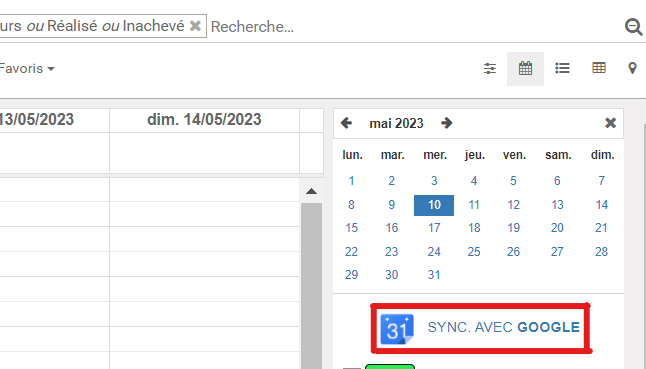The width and height of the screenshot is (646, 369).
Task: Select May 5 in mini calendar
Action: click(513, 181)
